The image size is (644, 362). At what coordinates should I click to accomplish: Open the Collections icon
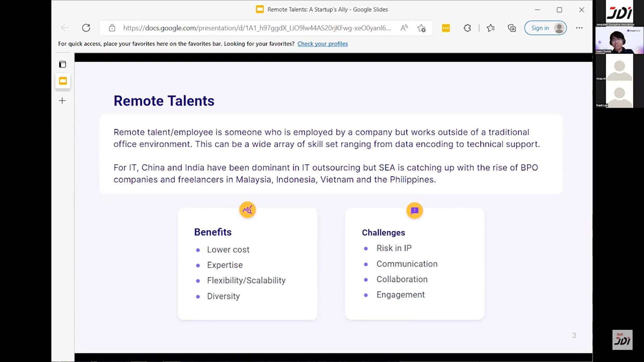512,28
